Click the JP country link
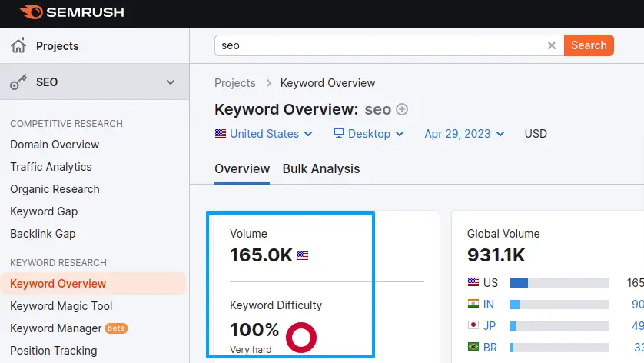Viewport: 644px width, 363px height. point(490,325)
